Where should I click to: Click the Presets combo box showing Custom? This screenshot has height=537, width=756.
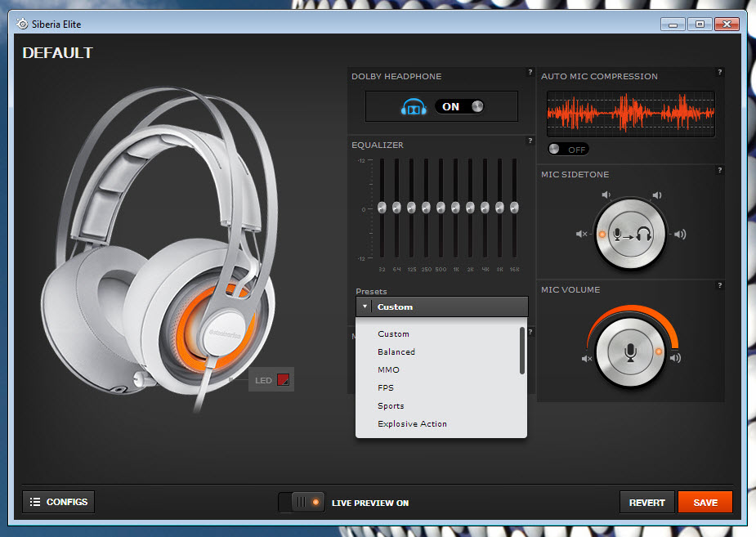click(442, 307)
